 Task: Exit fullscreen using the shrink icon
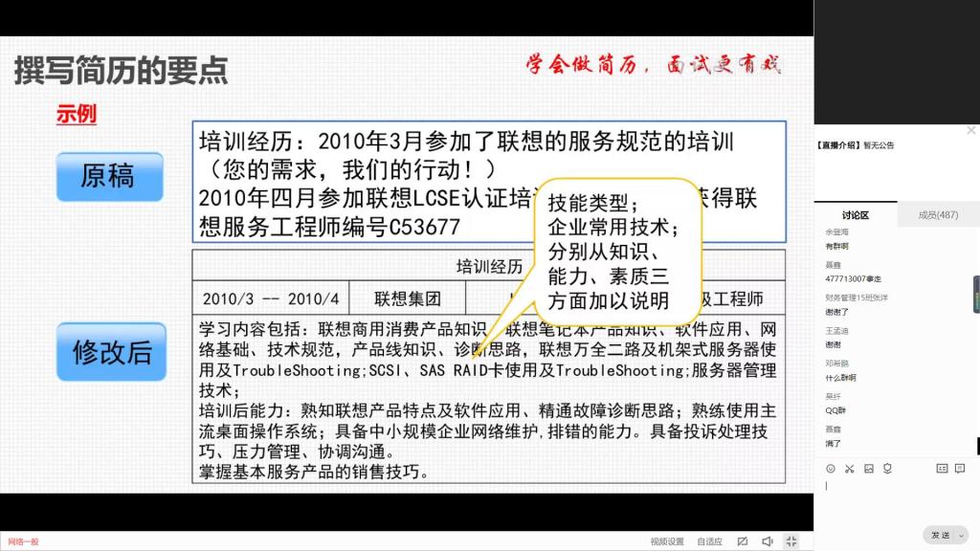click(791, 541)
